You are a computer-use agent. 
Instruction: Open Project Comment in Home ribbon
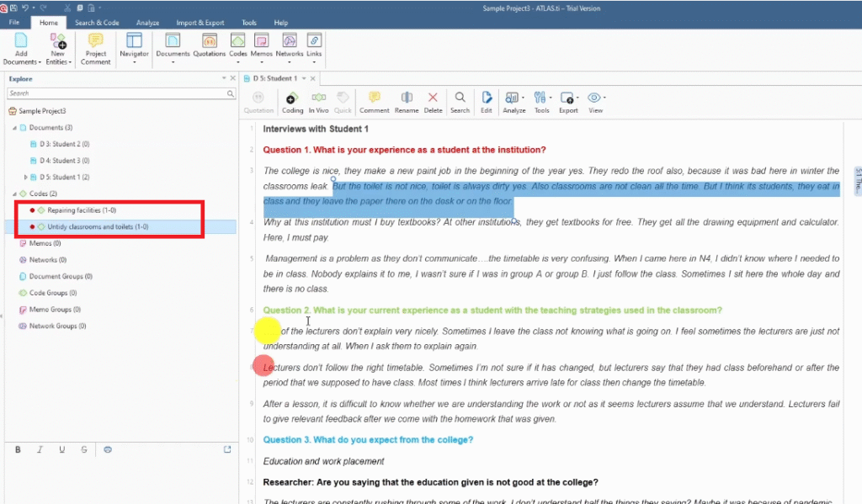tap(96, 50)
